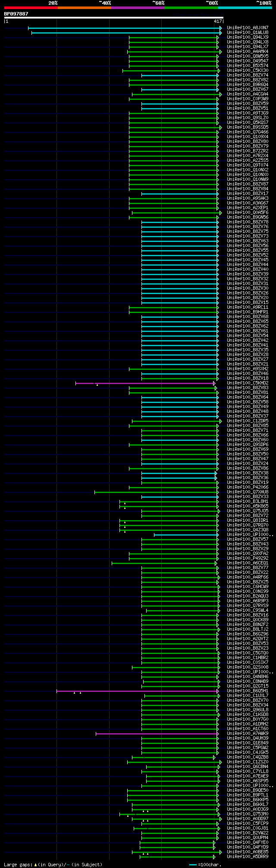This screenshot has height=868, width=276.
Task: Select label UniRef100_A4RF66
Action: click(248, 577)
